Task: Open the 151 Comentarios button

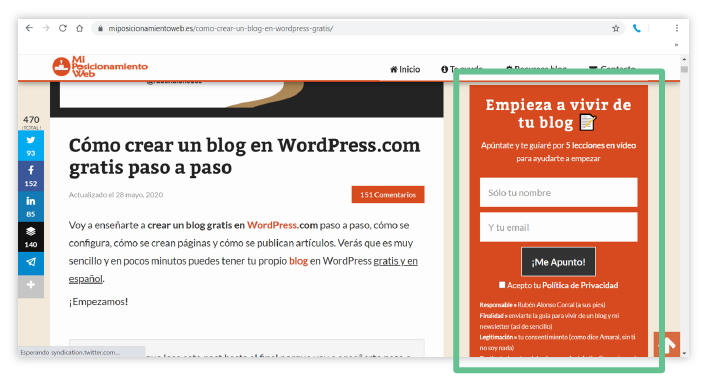Action: pos(388,194)
